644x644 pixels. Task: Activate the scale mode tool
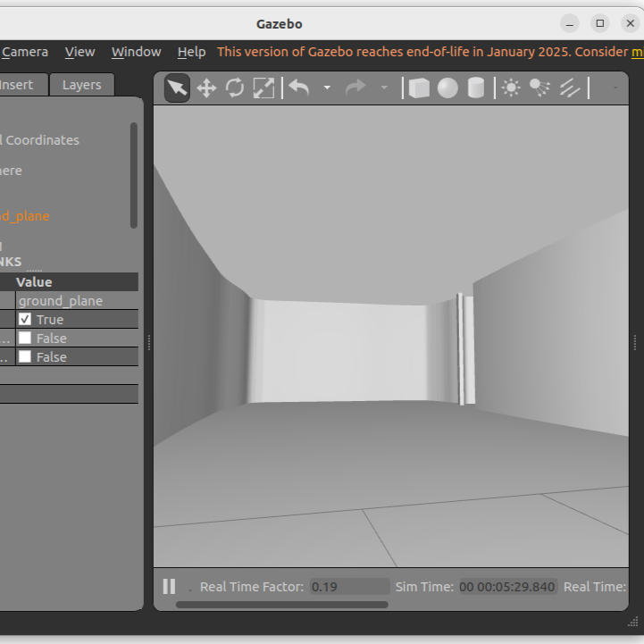click(263, 88)
